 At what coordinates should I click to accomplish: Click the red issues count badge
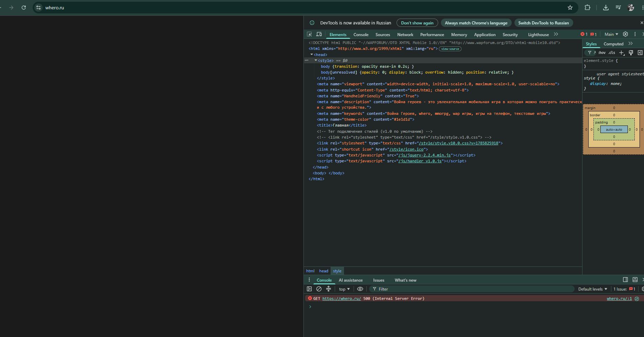tap(593, 34)
